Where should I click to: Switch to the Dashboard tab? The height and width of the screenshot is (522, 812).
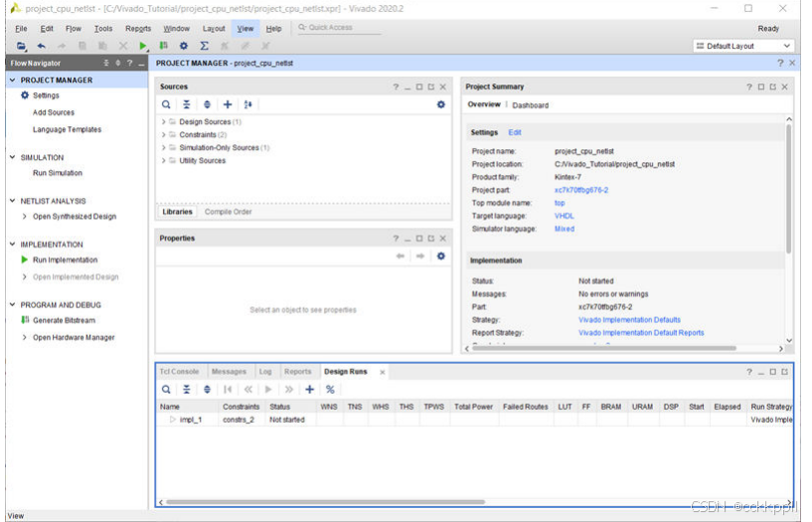tap(531, 105)
